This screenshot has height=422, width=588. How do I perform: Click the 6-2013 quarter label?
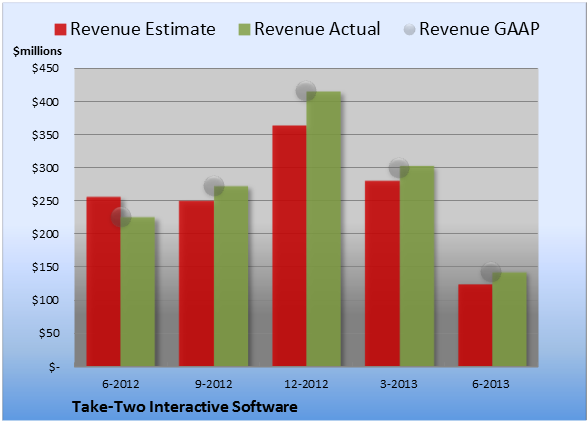[491, 384]
